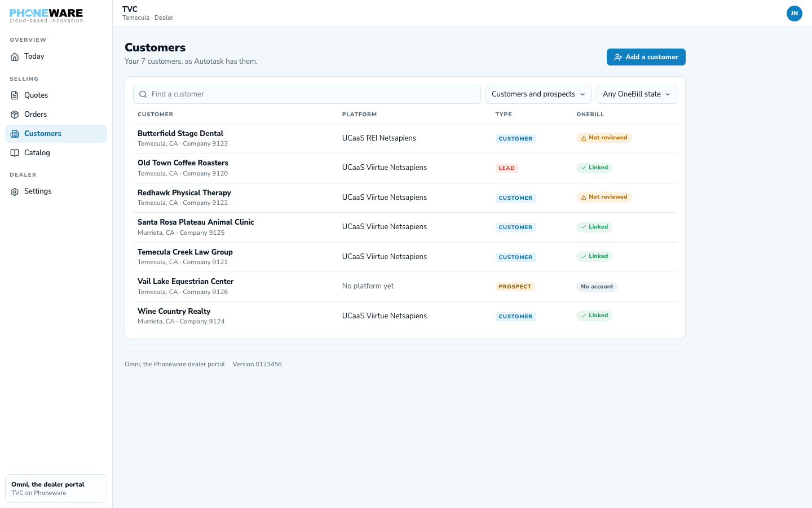The height and width of the screenshot is (508, 812).
Task: Click the Orders box icon
Action: [15, 115]
